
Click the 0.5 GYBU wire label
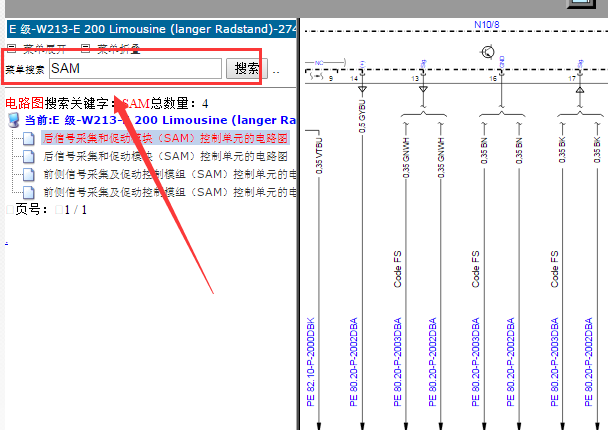tap(362, 116)
